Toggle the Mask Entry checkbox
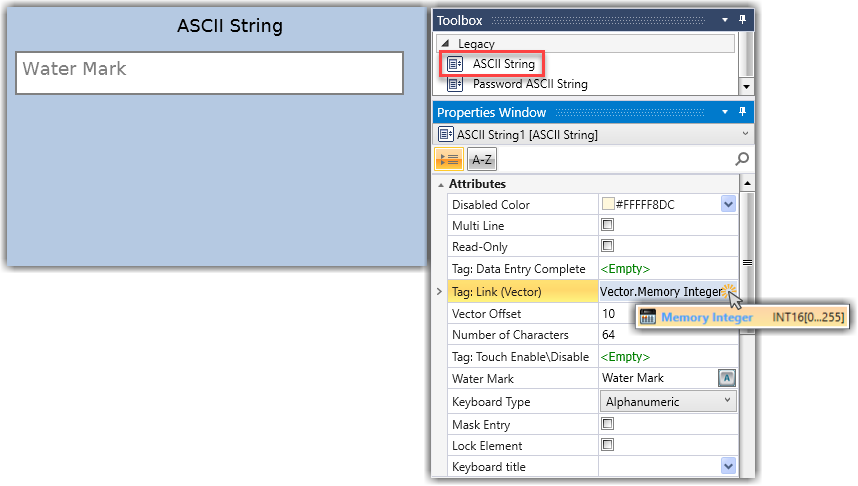 click(x=607, y=425)
